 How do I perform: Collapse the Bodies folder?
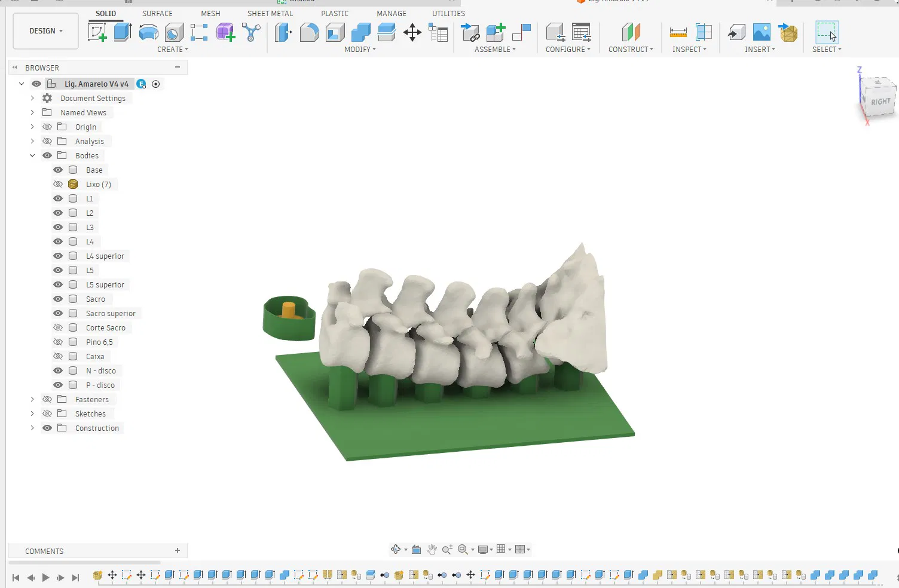[x=32, y=155]
